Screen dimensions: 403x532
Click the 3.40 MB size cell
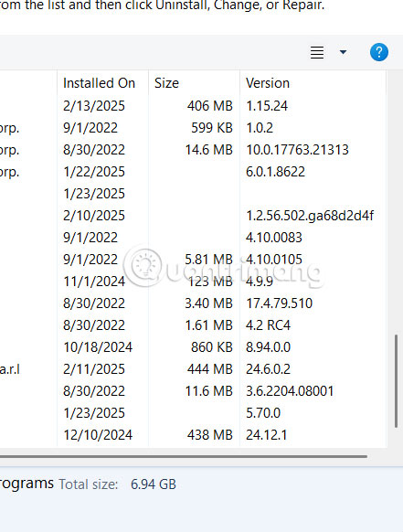208,303
